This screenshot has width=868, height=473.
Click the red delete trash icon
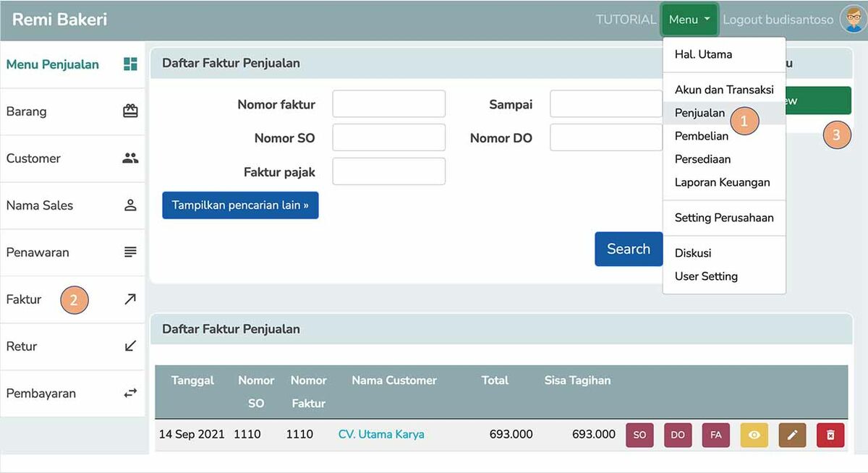(x=830, y=435)
